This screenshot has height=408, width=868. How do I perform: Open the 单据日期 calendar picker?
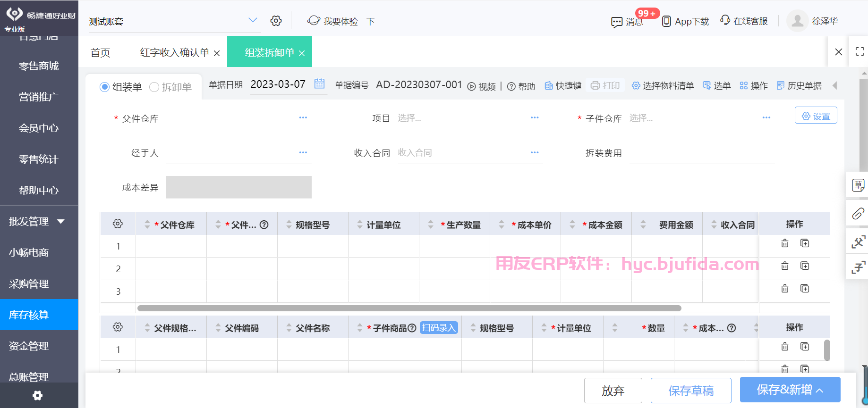coord(320,84)
